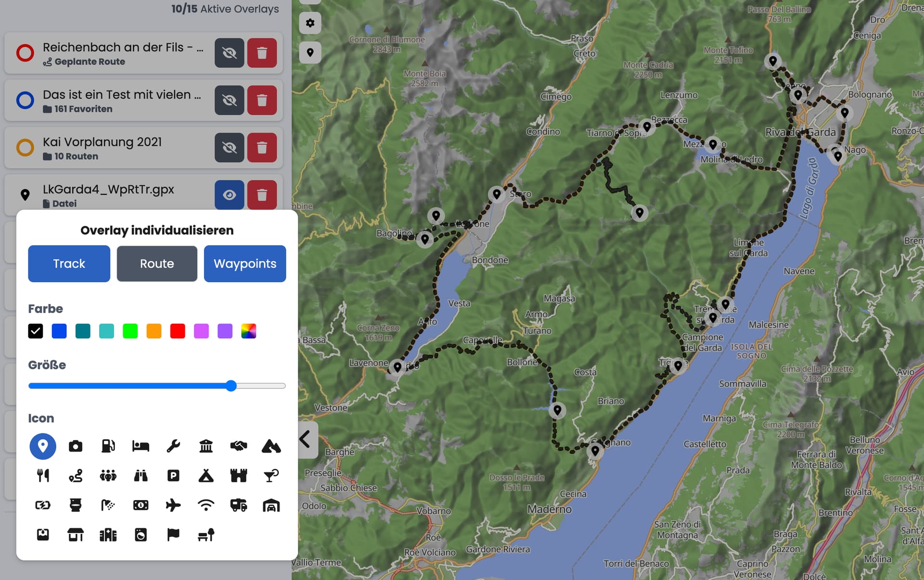Select the orange color swatch
The height and width of the screenshot is (580, 924).
coord(154,331)
